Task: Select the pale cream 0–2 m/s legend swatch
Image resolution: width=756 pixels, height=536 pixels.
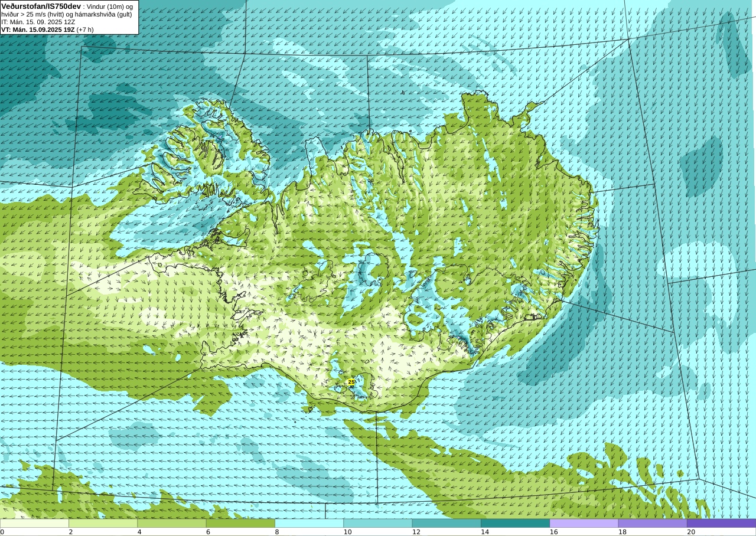Action: (34, 523)
